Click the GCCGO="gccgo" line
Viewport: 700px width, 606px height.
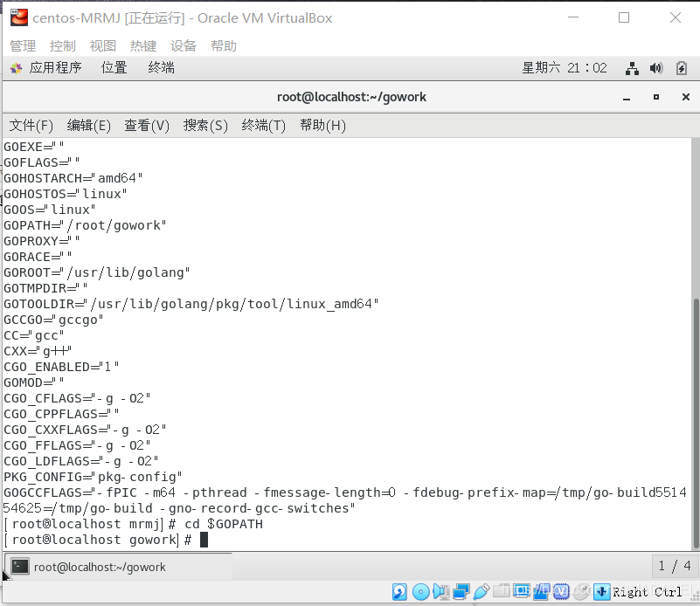pyautogui.click(x=53, y=320)
